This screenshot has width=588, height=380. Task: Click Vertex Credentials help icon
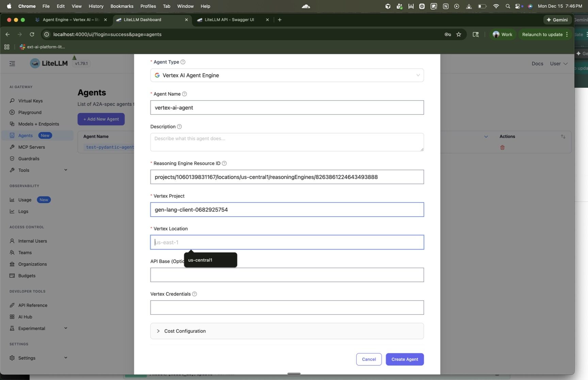pos(194,294)
